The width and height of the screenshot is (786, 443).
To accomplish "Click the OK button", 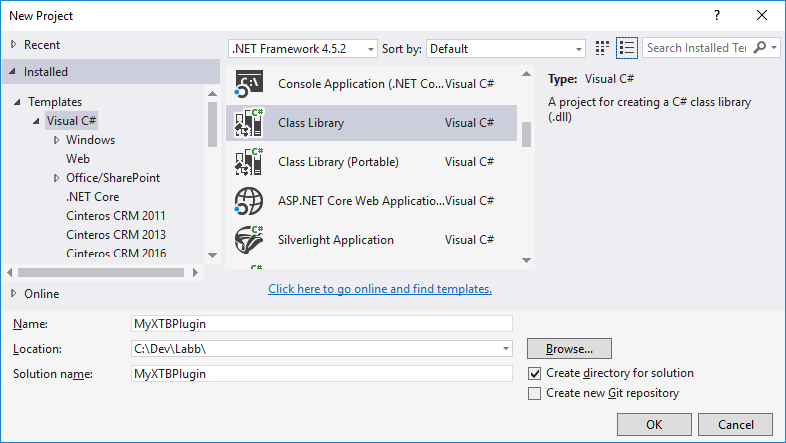I will pyautogui.click(x=654, y=424).
